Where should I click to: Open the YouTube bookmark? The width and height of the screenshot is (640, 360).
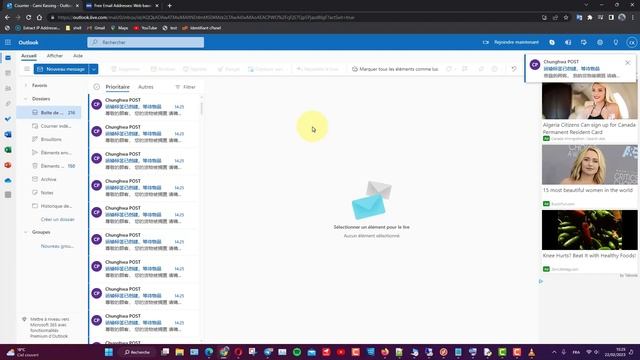(145, 28)
